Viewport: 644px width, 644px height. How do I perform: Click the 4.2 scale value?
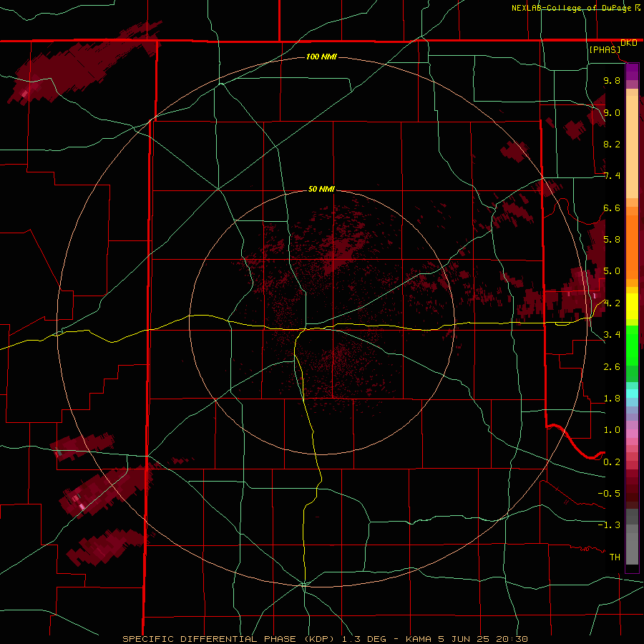[x=612, y=303]
